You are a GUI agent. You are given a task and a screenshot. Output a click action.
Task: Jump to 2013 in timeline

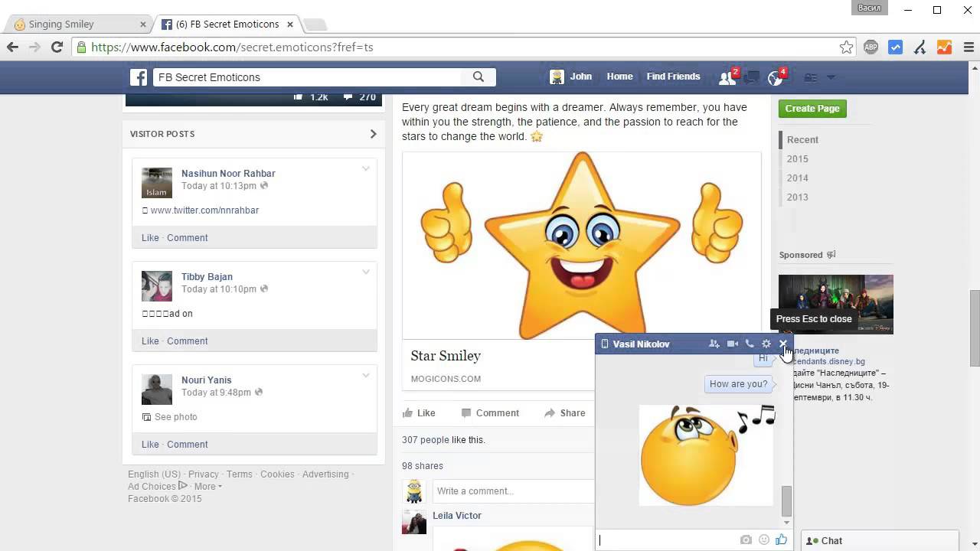pyautogui.click(x=797, y=197)
